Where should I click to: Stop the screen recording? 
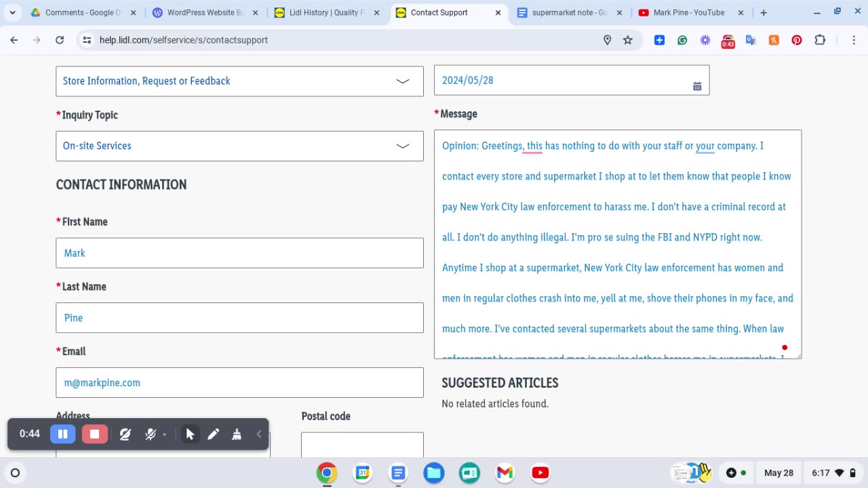pos(94,434)
